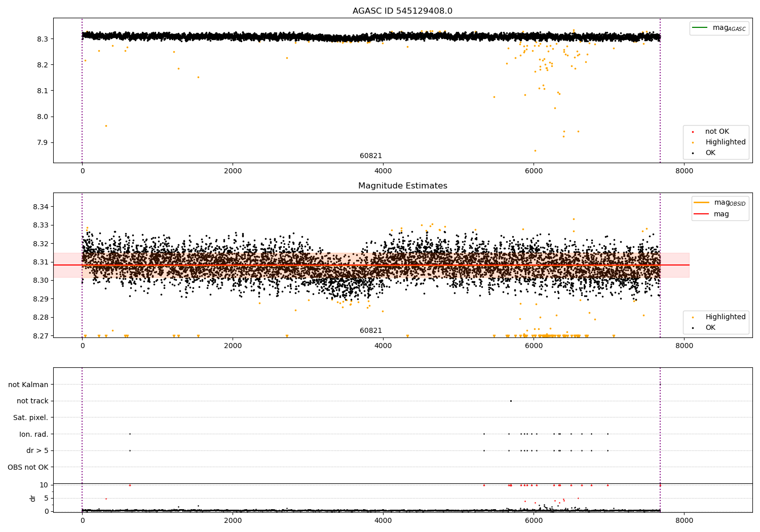The image size is (760, 532).
Task: Click the 'Magnitude Estimates' plot title
Action: tap(402, 186)
